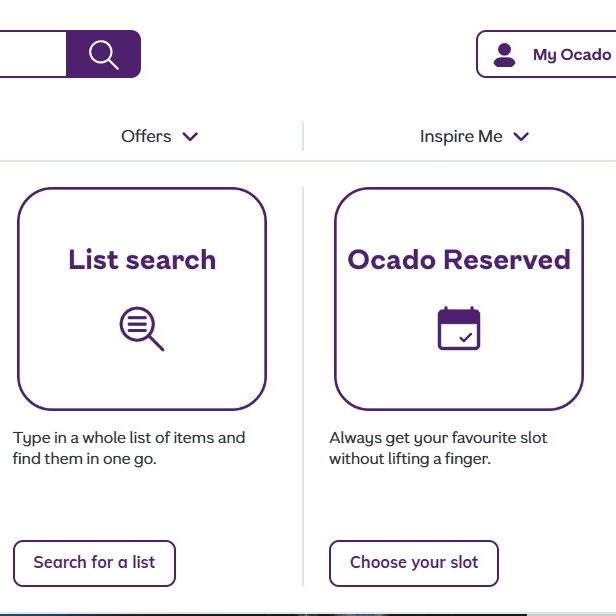This screenshot has height=616, width=616.
Task: Click the 'Type in a whole list' description
Action: tap(129, 438)
